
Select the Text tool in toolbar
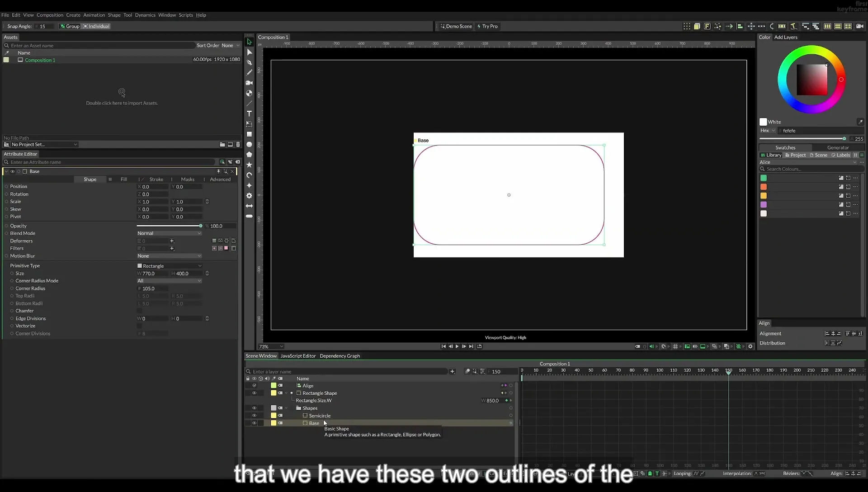pos(249,114)
